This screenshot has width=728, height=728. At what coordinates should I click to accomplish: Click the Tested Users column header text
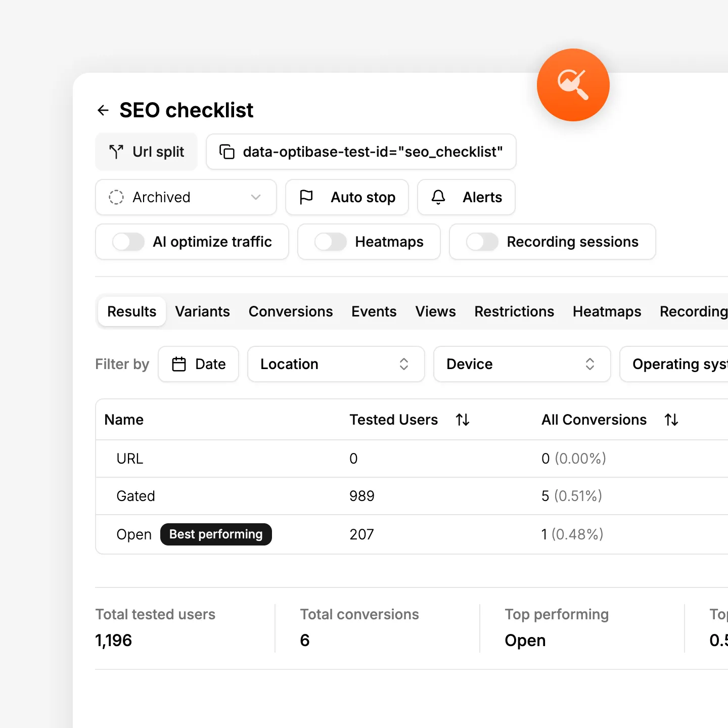click(394, 420)
